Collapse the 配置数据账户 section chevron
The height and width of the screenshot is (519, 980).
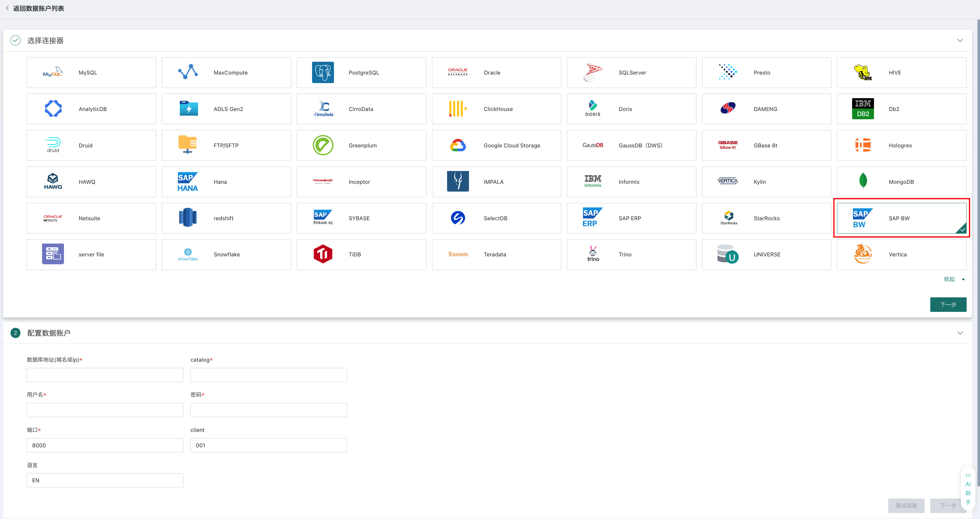pos(960,333)
